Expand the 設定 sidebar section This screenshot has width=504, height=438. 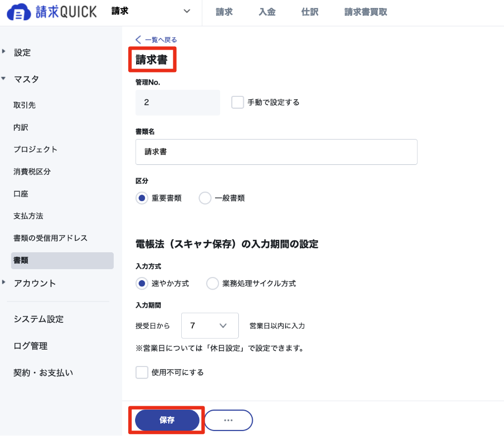pyautogui.click(x=4, y=52)
